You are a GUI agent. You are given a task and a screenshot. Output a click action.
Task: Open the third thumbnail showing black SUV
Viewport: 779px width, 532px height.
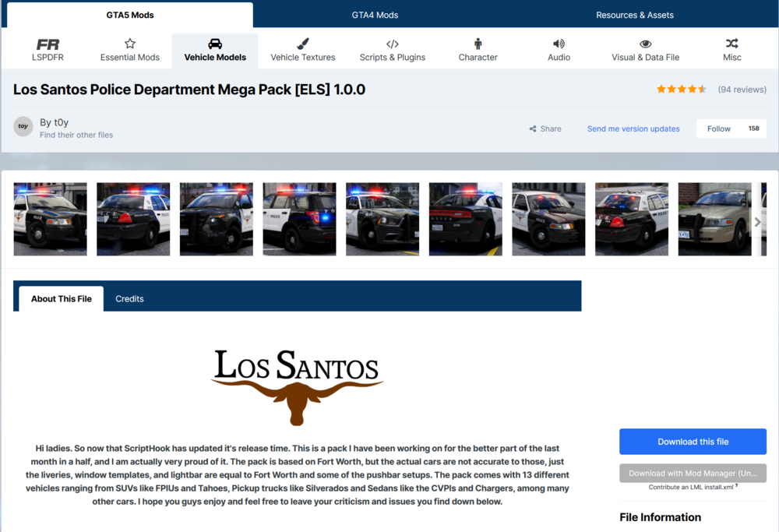(216, 219)
